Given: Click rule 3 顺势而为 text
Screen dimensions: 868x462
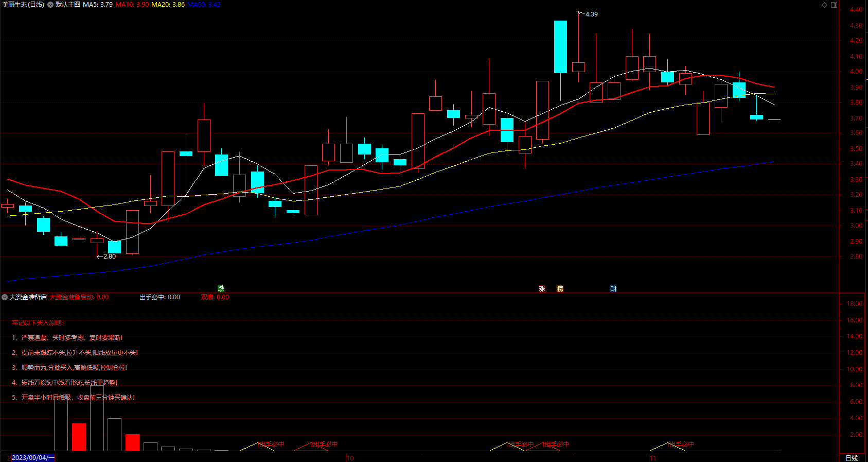Looking at the screenshot, I should pyautogui.click(x=69, y=368).
